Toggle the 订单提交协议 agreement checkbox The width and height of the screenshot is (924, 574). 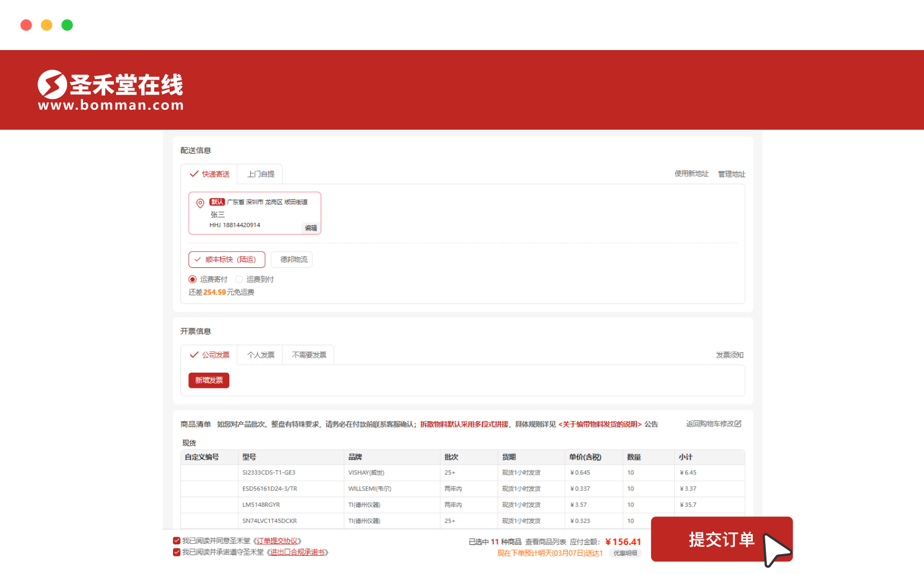(x=177, y=541)
